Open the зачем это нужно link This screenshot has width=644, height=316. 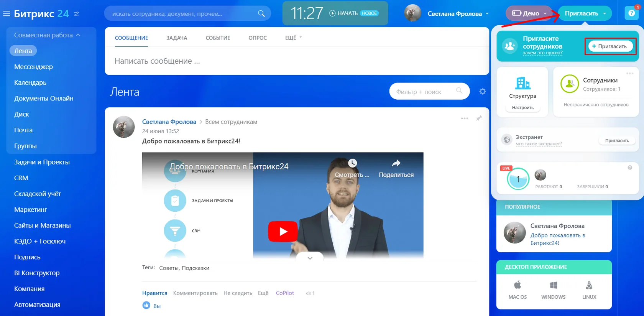542,53
